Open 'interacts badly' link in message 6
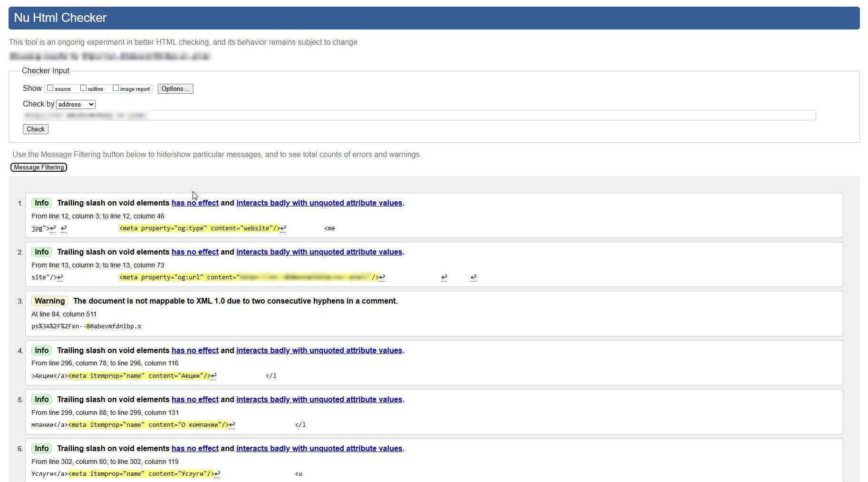The height and width of the screenshot is (482, 868). click(319, 448)
